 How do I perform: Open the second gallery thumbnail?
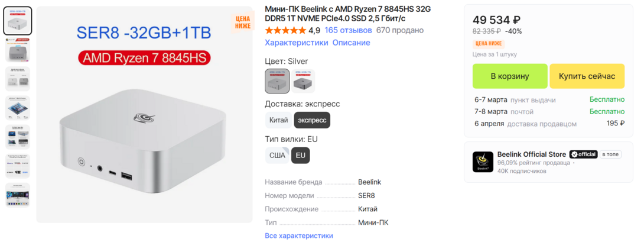tap(18, 50)
